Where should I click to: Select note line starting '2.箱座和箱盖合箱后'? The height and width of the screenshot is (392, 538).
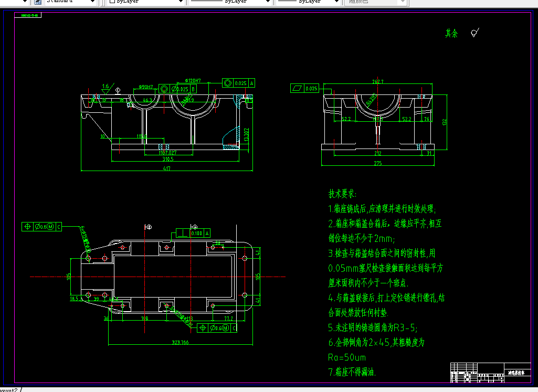coord(385,224)
